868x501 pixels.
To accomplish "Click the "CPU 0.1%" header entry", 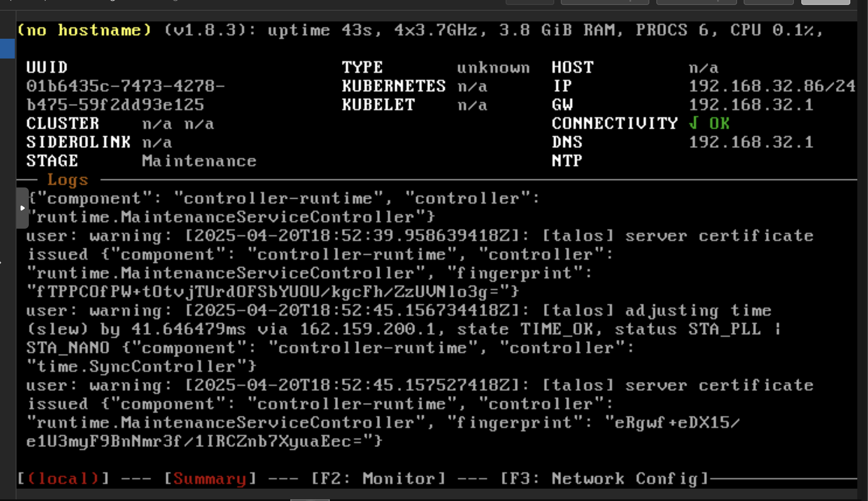I will [772, 30].
